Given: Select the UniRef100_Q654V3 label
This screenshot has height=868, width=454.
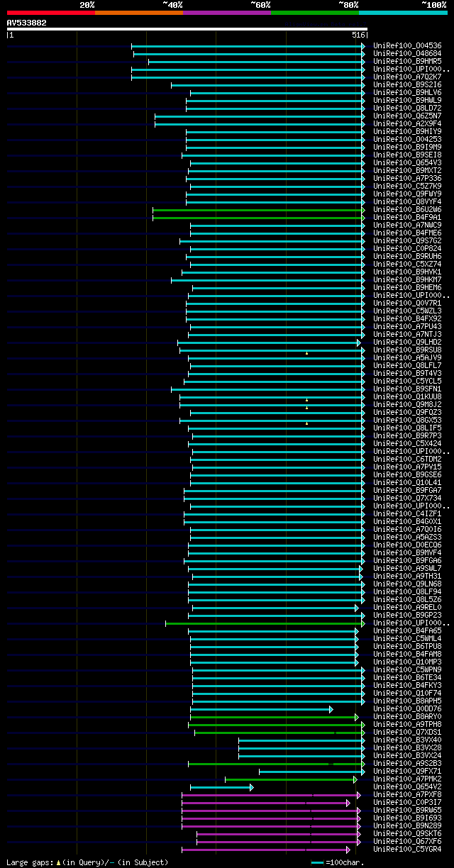Looking at the screenshot, I should [407, 163].
